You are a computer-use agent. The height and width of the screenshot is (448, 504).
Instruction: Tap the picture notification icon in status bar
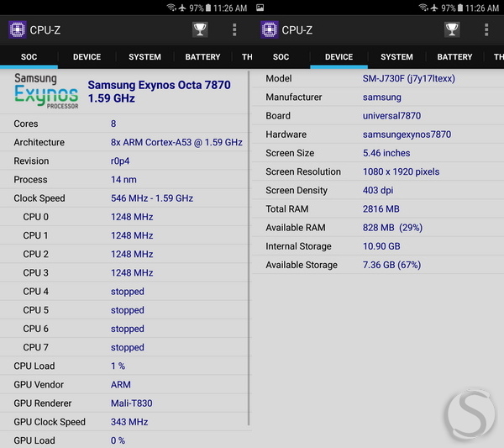coord(260,8)
